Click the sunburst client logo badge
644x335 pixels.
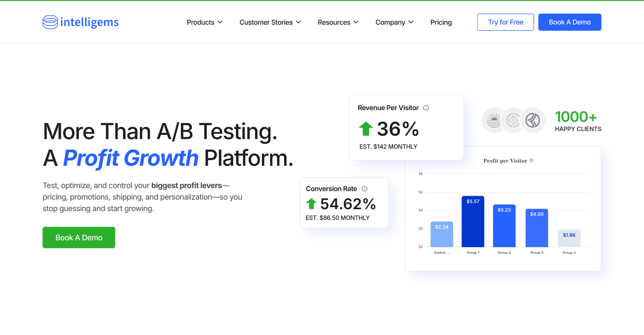(494, 120)
